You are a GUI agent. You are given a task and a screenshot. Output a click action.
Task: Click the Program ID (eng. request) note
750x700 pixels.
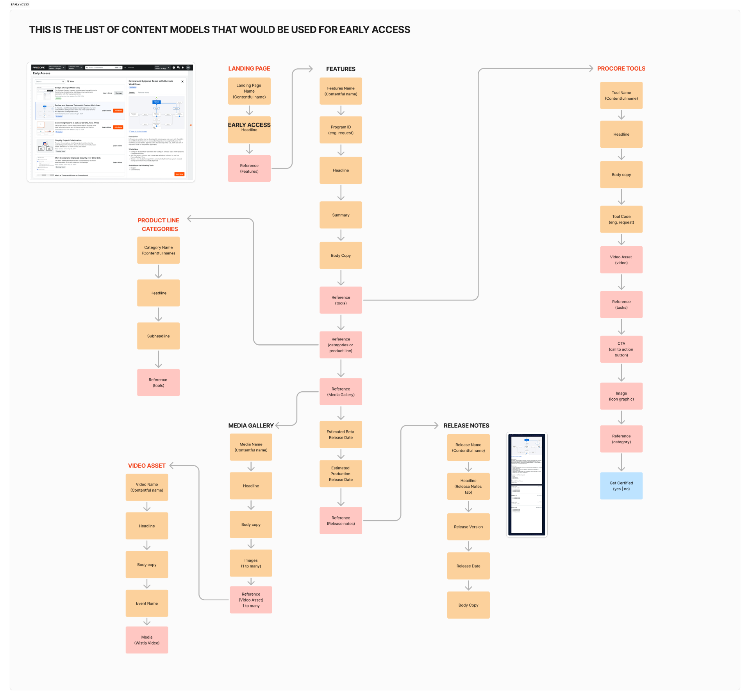coord(341,130)
